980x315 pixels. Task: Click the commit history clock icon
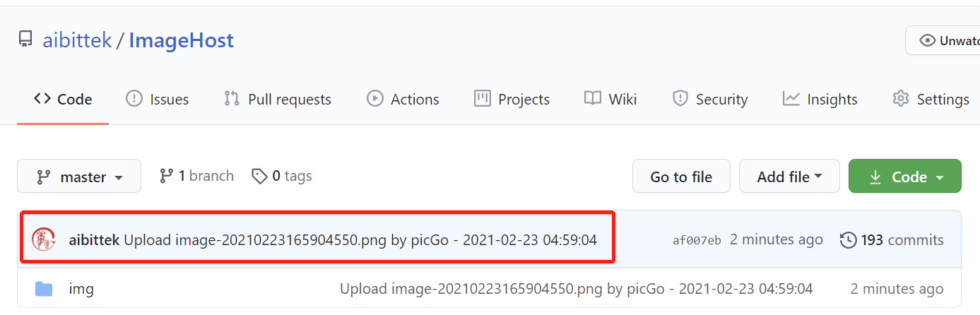(x=848, y=240)
